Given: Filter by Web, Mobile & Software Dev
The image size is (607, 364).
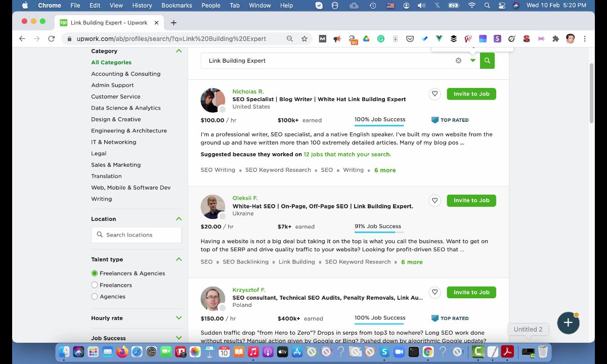Looking at the screenshot, I should click(131, 188).
